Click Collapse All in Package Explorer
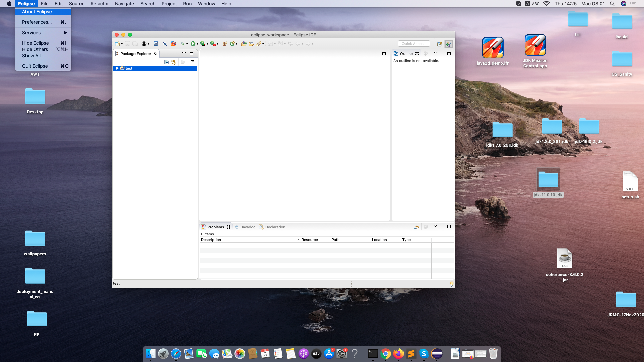Image resolution: width=644 pixels, height=362 pixels. click(166, 62)
